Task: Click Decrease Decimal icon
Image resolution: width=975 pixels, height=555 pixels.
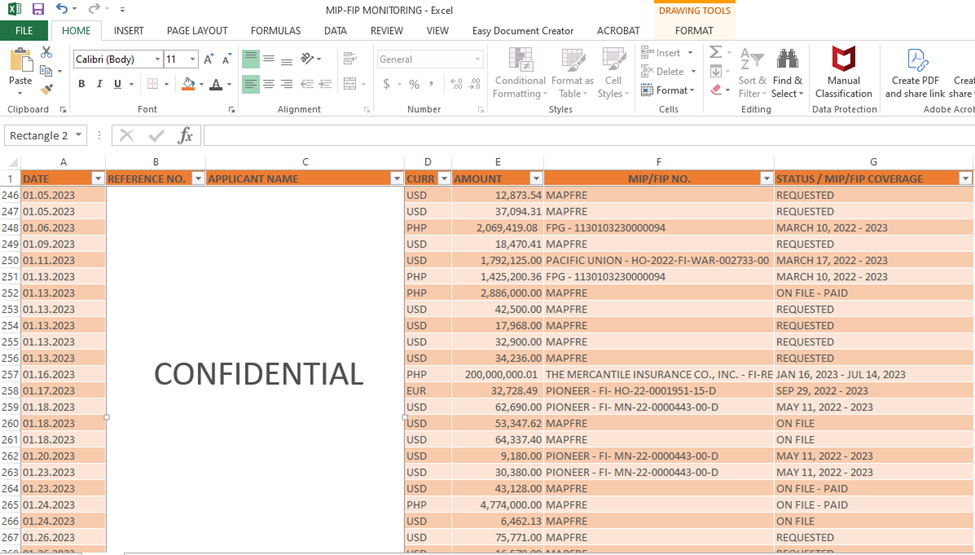Action: 475,84
